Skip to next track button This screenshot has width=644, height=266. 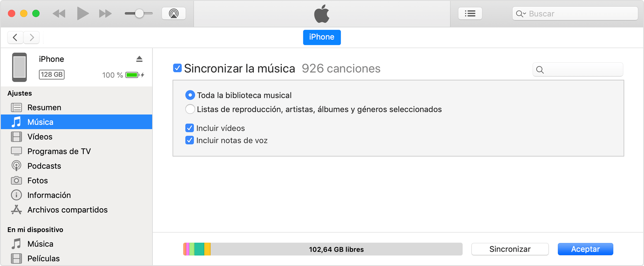105,14
